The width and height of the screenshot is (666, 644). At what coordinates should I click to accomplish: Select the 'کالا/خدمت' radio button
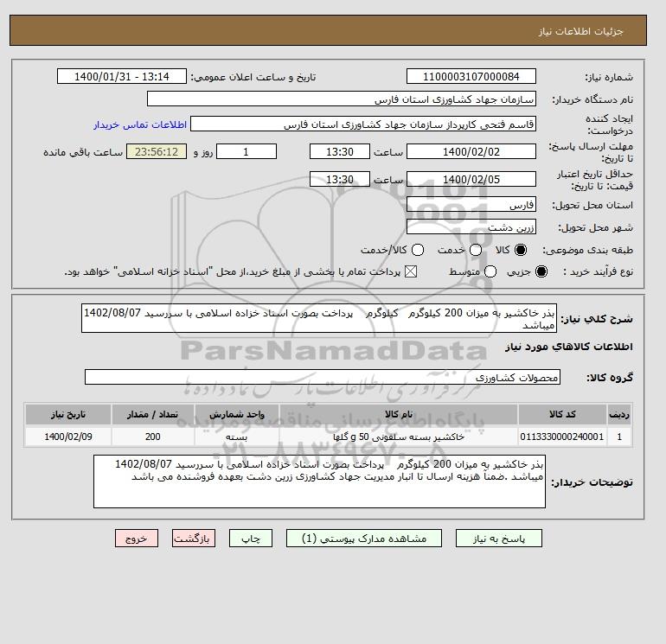(x=418, y=250)
